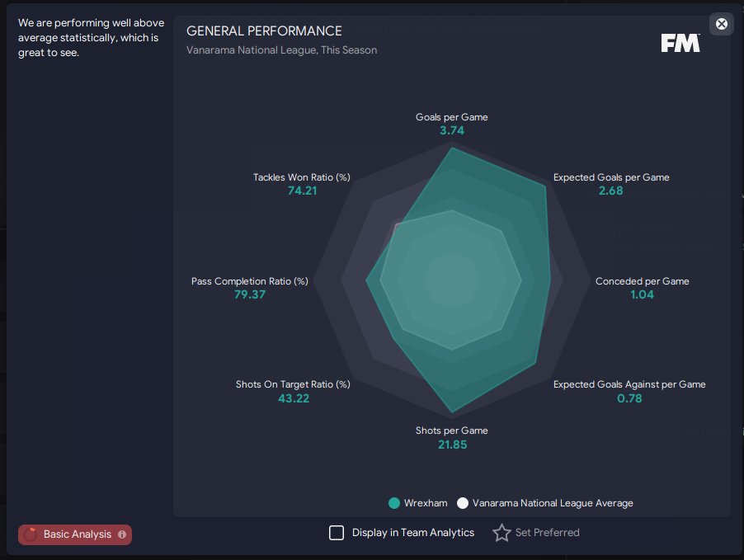Image resolution: width=744 pixels, height=560 pixels.
Task: Click the Conceded per Game stat
Action: tap(642, 288)
